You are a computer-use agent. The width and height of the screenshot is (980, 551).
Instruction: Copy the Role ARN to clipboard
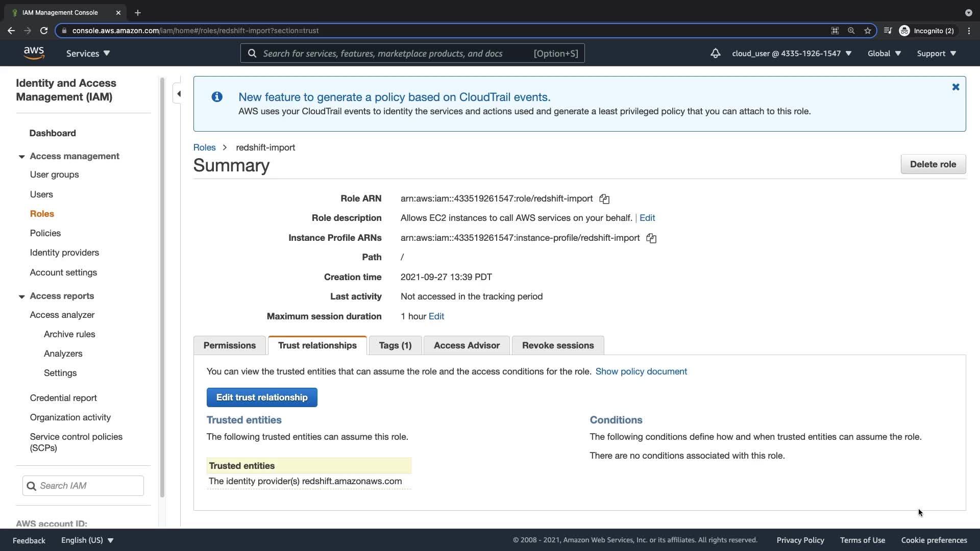point(604,199)
